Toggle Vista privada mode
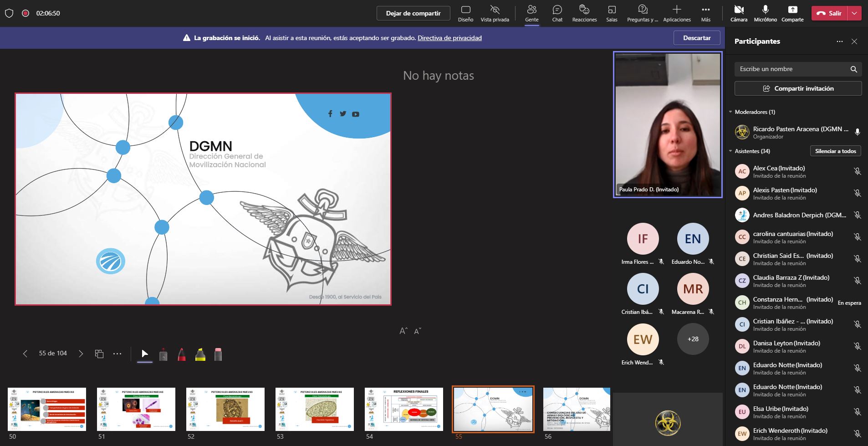Screen dimensions: 868x446 [x=495, y=13]
